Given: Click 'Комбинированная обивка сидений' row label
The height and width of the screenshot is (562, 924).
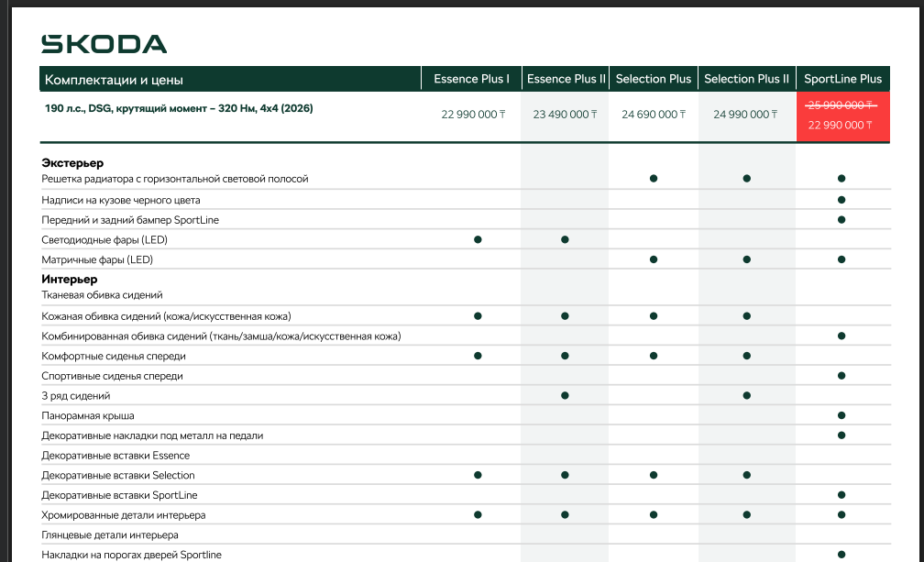Looking at the screenshot, I should pyautogui.click(x=221, y=336).
